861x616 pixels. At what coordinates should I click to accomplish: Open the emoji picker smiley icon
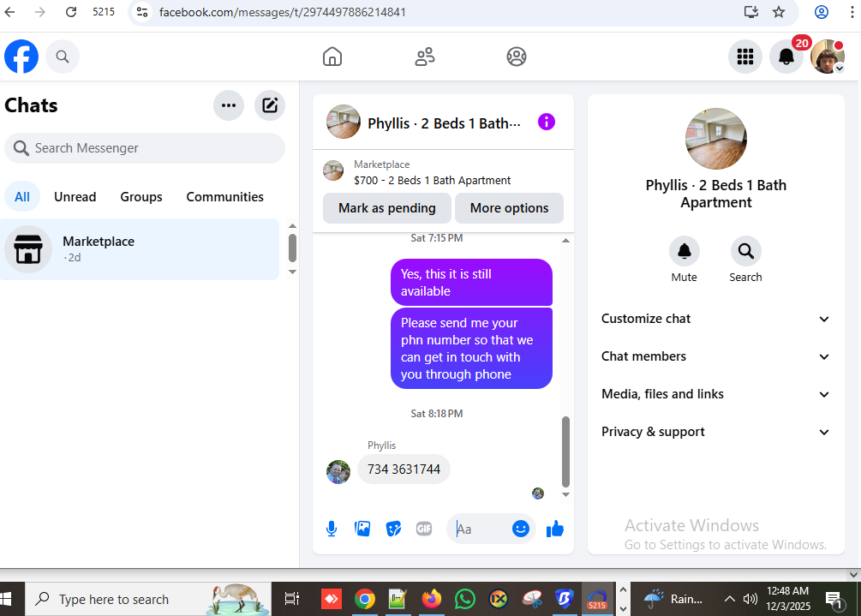click(x=521, y=529)
